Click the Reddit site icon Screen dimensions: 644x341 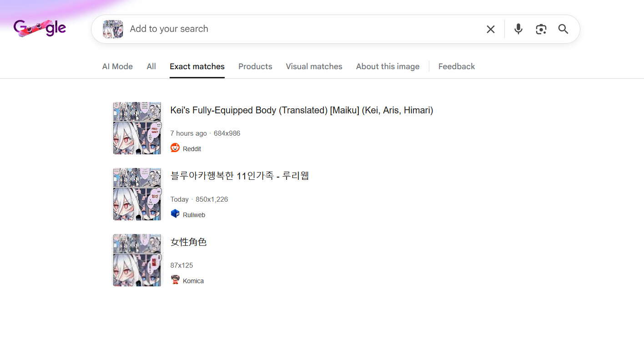(175, 148)
